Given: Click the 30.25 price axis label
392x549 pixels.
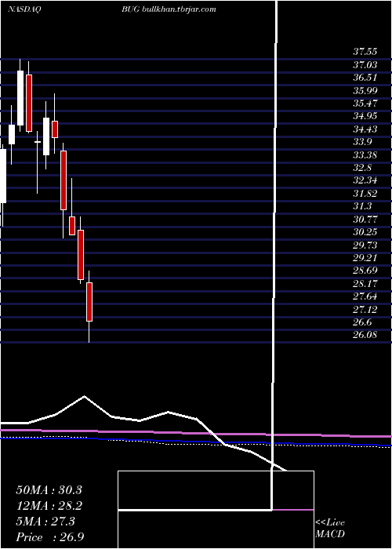Looking at the screenshot, I should pos(365,232).
